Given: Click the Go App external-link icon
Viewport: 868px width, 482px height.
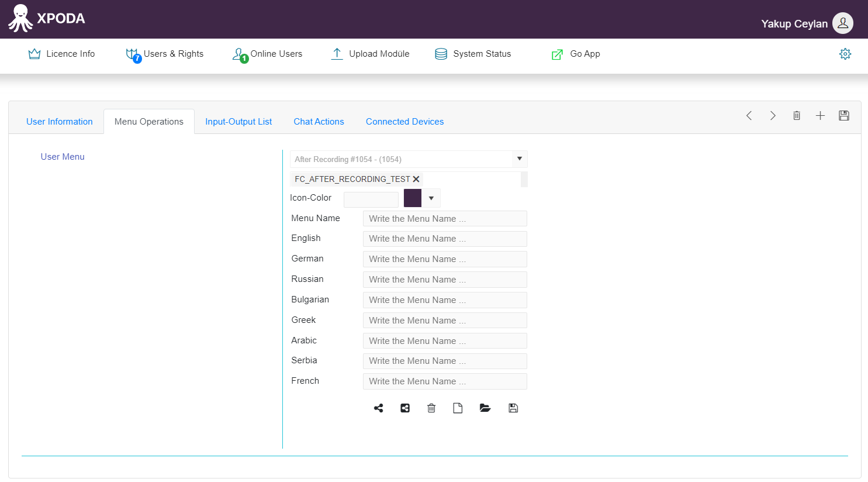Looking at the screenshot, I should point(557,54).
